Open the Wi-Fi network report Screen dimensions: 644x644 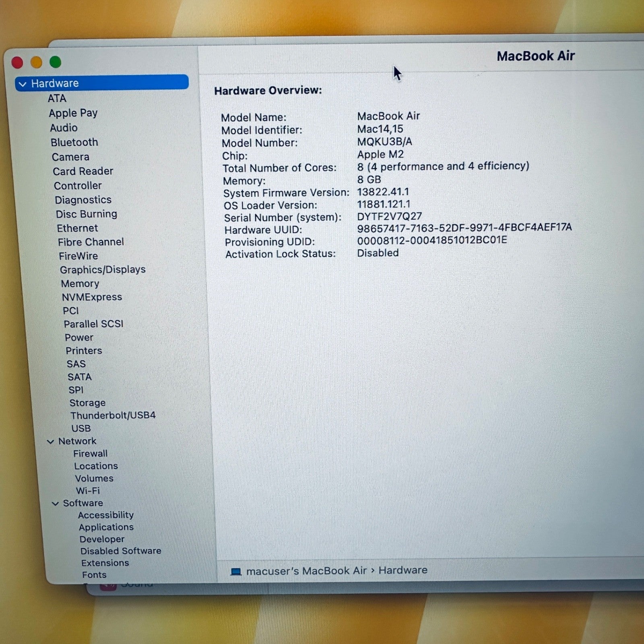click(88, 491)
